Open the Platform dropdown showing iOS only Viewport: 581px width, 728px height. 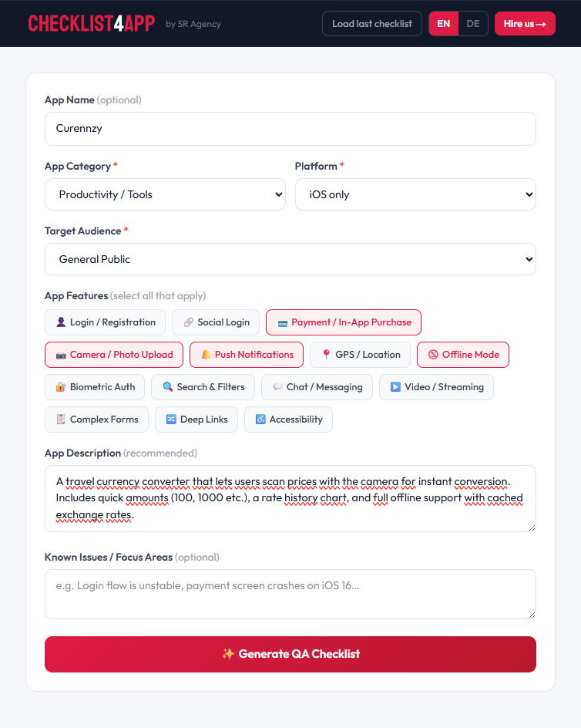[x=415, y=194]
